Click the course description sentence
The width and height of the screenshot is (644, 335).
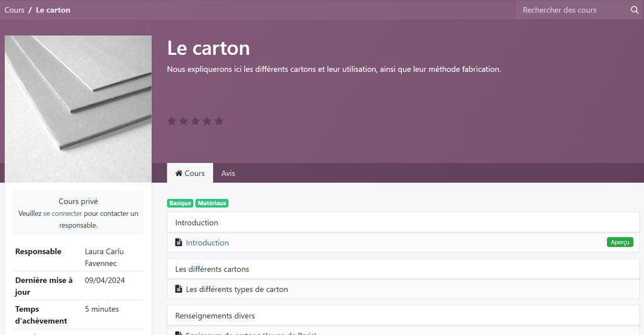point(334,69)
